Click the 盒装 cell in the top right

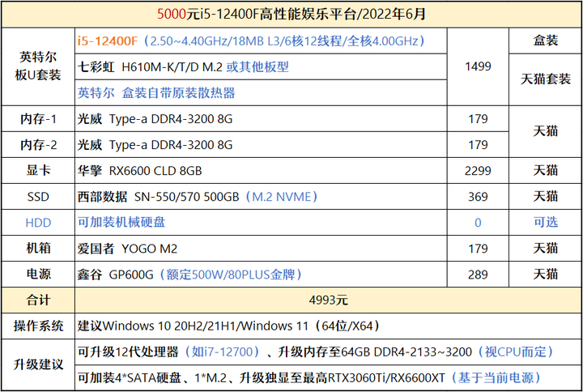(545, 40)
